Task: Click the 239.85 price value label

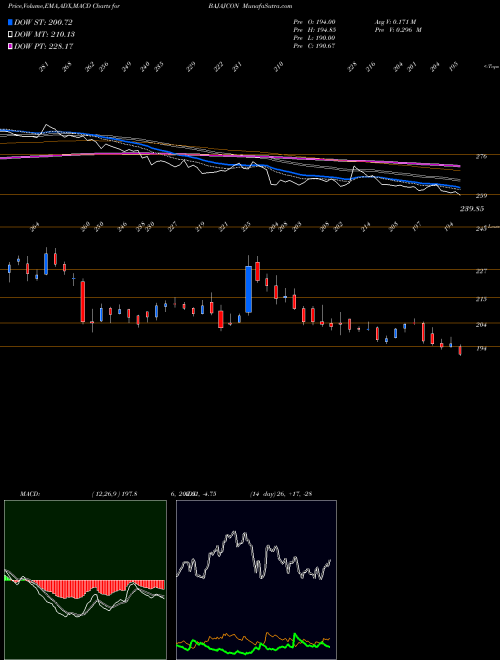Action: [471, 209]
